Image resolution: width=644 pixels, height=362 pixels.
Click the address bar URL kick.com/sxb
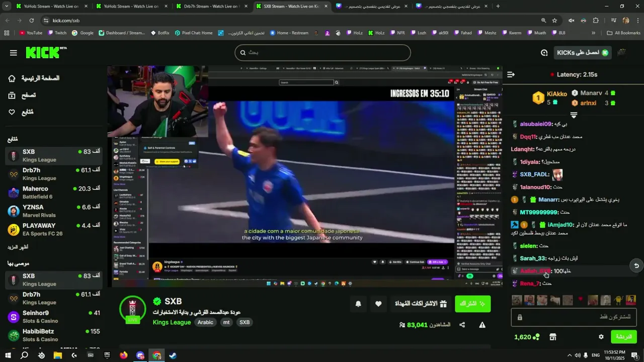pos(66,21)
